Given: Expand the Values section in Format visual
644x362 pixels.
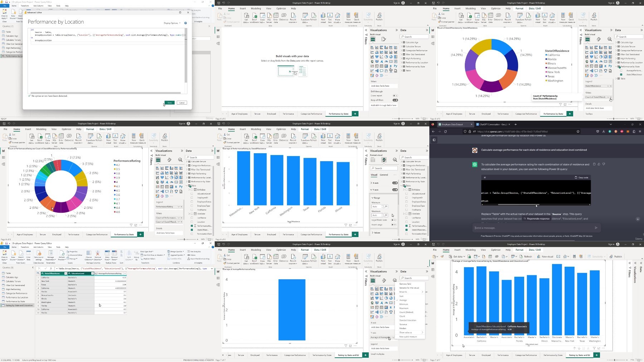Looking at the screenshot, I should [x=373, y=233].
